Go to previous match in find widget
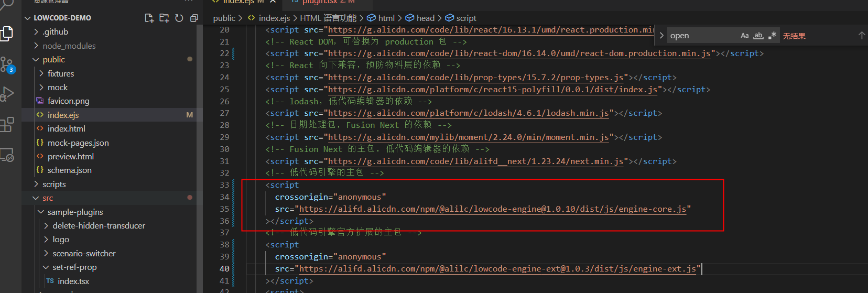The width and height of the screenshot is (868, 293). pyautogui.click(x=861, y=36)
